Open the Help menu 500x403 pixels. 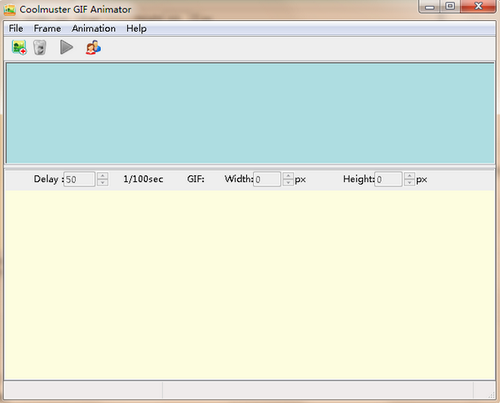[x=136, y=29]
